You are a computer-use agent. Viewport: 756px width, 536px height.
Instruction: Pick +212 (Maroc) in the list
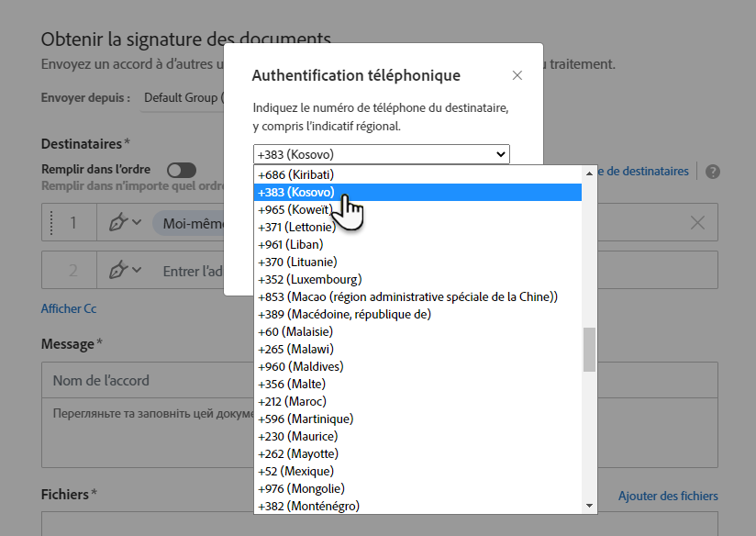[x=293, y=401]
